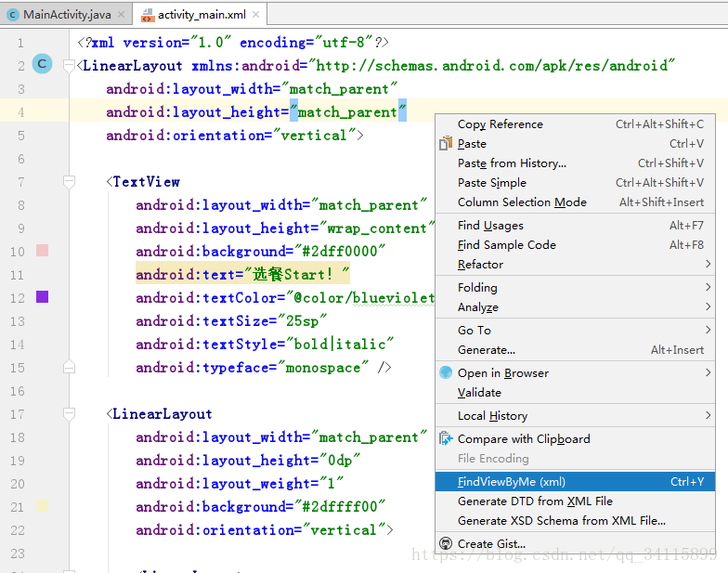The image size is (728, 573).
Task: Click the android:background="#2dffff00" line
Action: pos(260,507)
